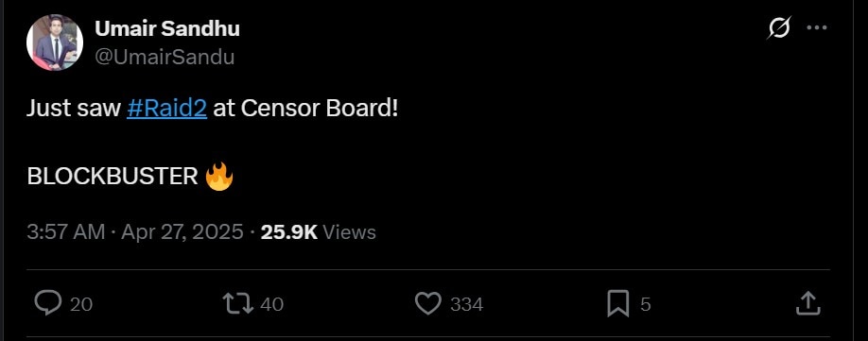This screenshot has height=341, width=868.
Task: Repost using the retweet arrows icon
Action: pyautogui.click(x=238, y=303)
